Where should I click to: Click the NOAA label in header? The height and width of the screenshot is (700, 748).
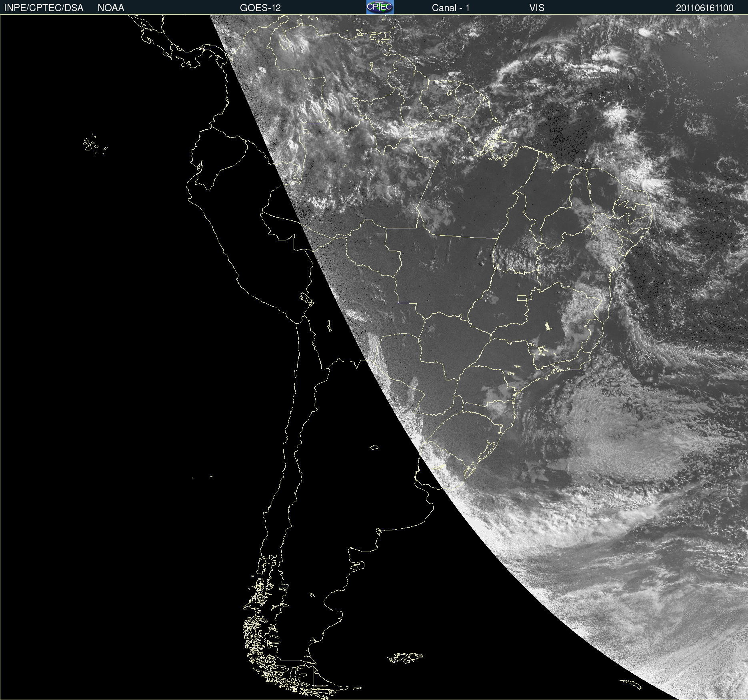click(x=111, y=8)
